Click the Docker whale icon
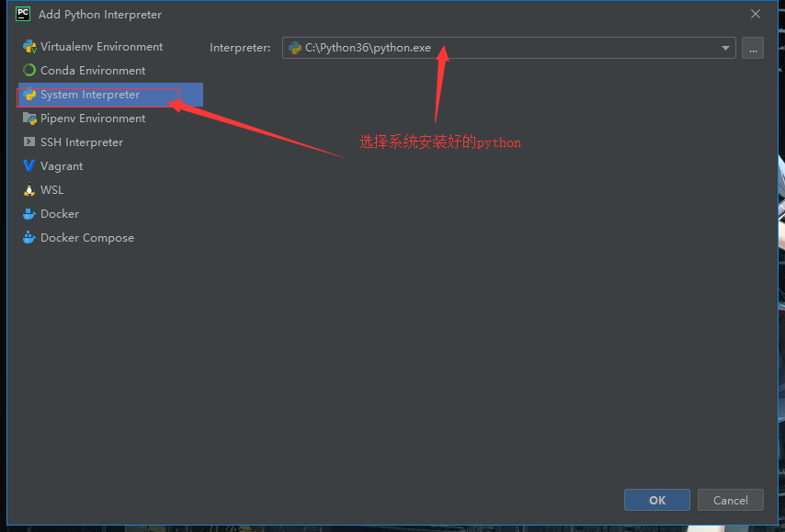 (x=29, y=214)
